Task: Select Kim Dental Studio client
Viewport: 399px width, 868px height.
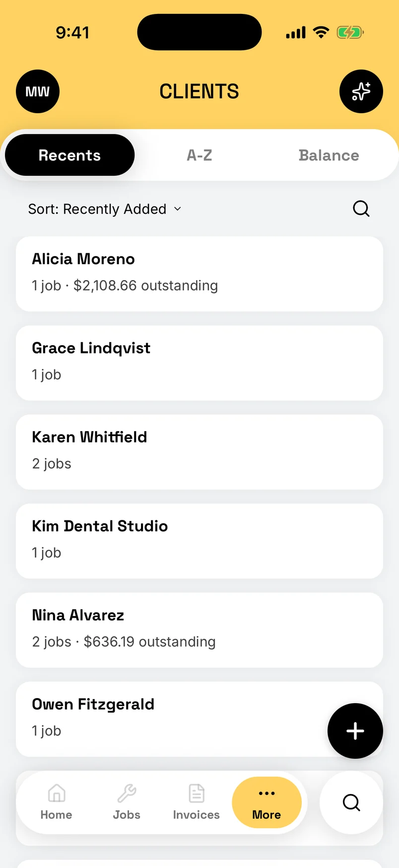Action: [x=199, y=541]
